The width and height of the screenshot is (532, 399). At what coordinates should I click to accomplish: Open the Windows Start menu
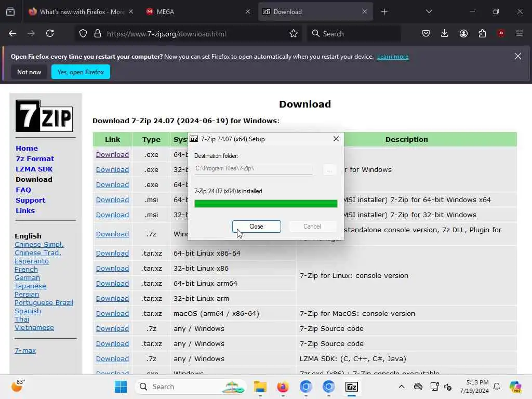(121, 387)
